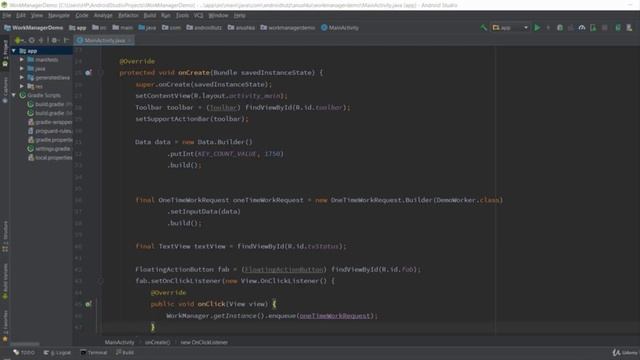Toggle the Project side tool window tab

point(5,53)
